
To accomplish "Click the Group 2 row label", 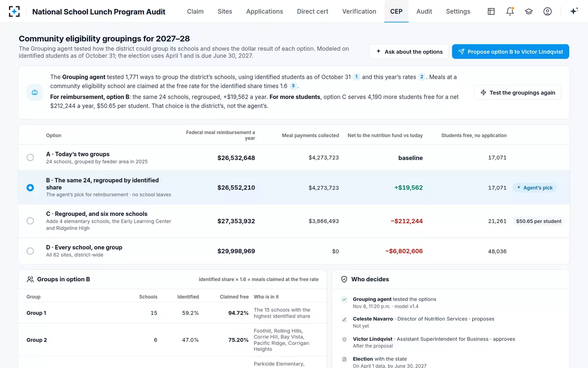I will [x=37, y=340].
